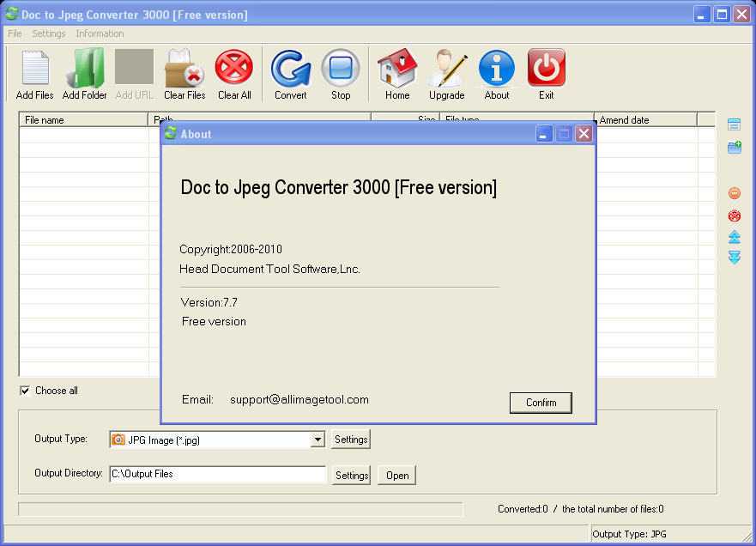Screen dimensions: 756x546
Task: Click the Stop toolbar icon
Action: pos(341,68)
